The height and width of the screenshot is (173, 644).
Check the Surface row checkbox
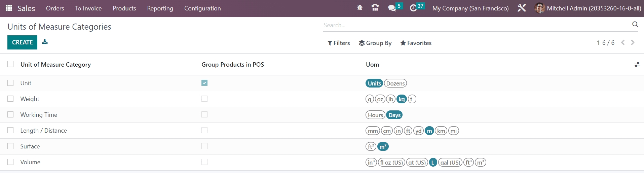(11, 146)
